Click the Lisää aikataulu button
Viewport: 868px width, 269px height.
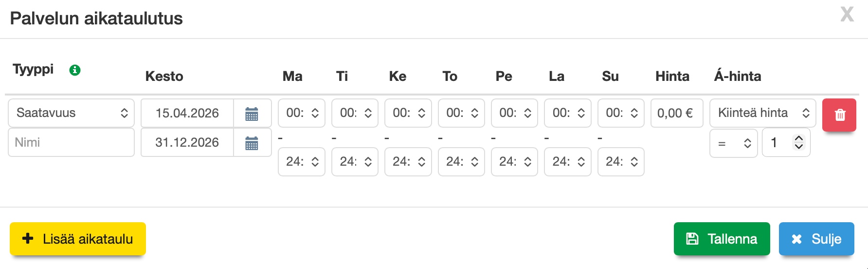coord(78,239)
